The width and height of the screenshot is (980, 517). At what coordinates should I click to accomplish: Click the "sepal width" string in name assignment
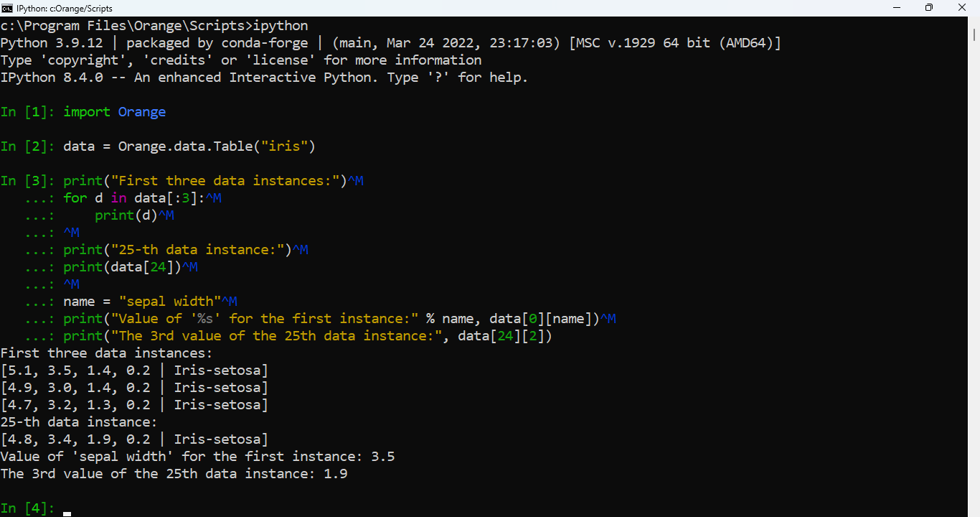169,302
